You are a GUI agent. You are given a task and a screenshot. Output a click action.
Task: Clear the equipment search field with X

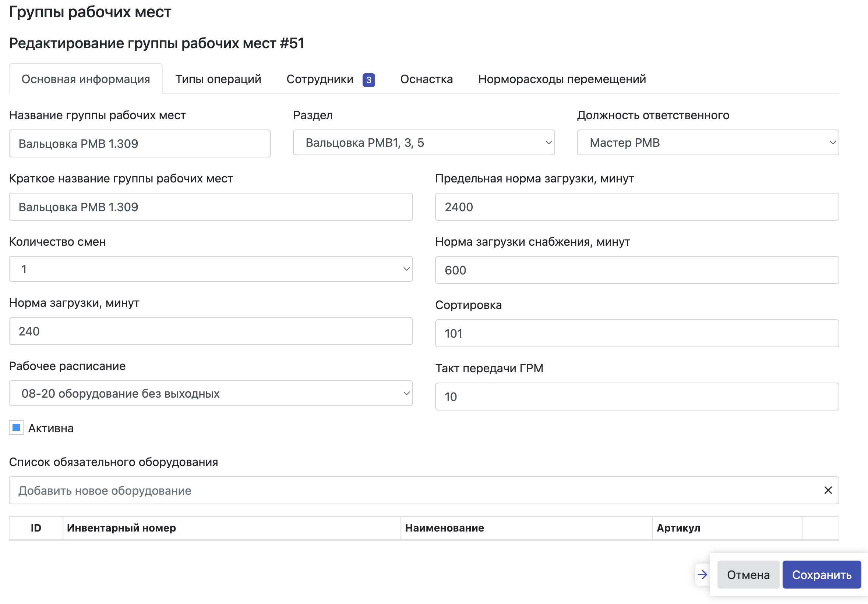pos(828,490)
